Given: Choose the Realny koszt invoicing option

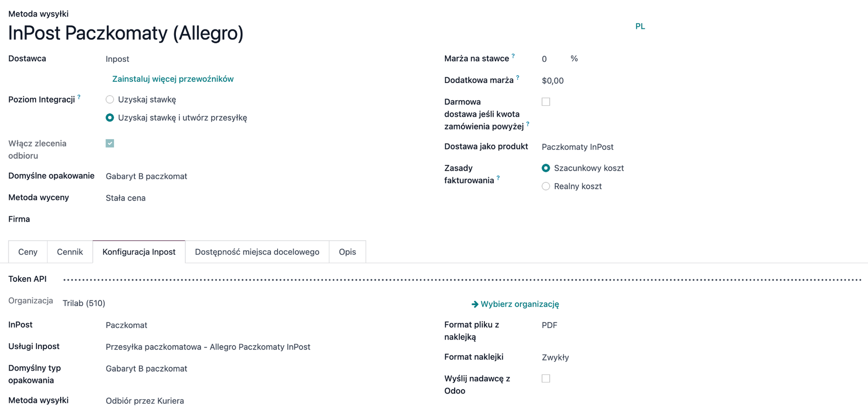Looking at the screenshot, I should tap(546, 186).
